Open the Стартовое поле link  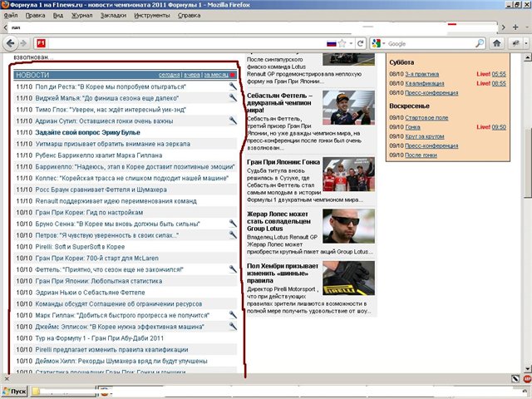[426, 117]
